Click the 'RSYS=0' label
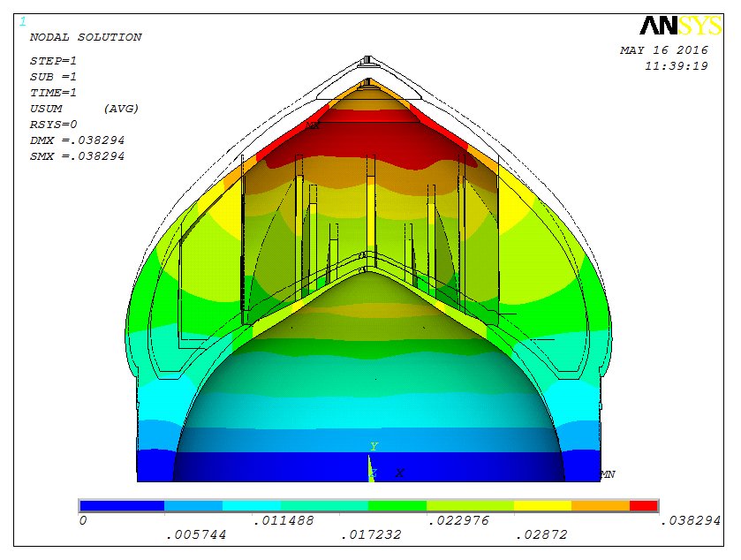741x560 pixels. (53, 125)
